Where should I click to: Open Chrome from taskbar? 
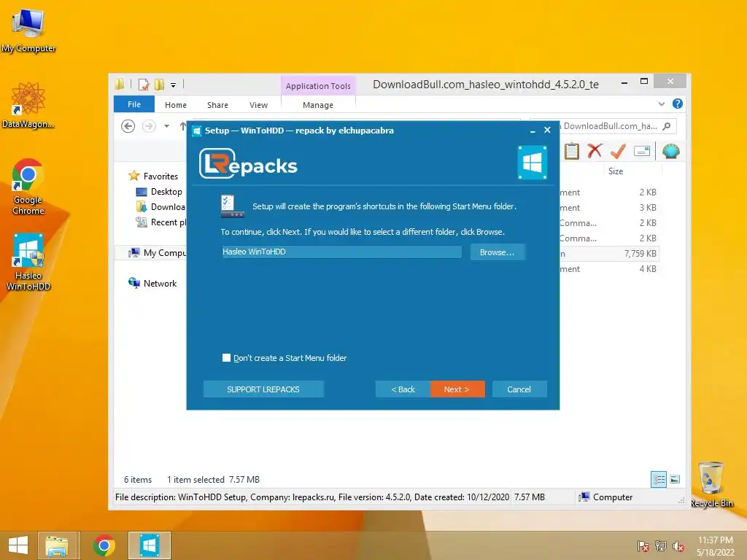click(104, 545)
